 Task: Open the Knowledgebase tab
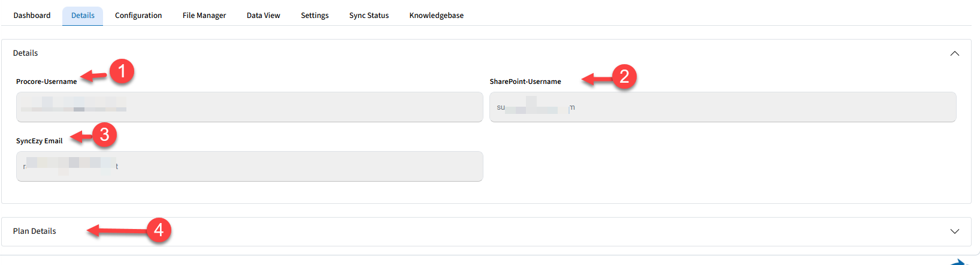tap(436, 16)
